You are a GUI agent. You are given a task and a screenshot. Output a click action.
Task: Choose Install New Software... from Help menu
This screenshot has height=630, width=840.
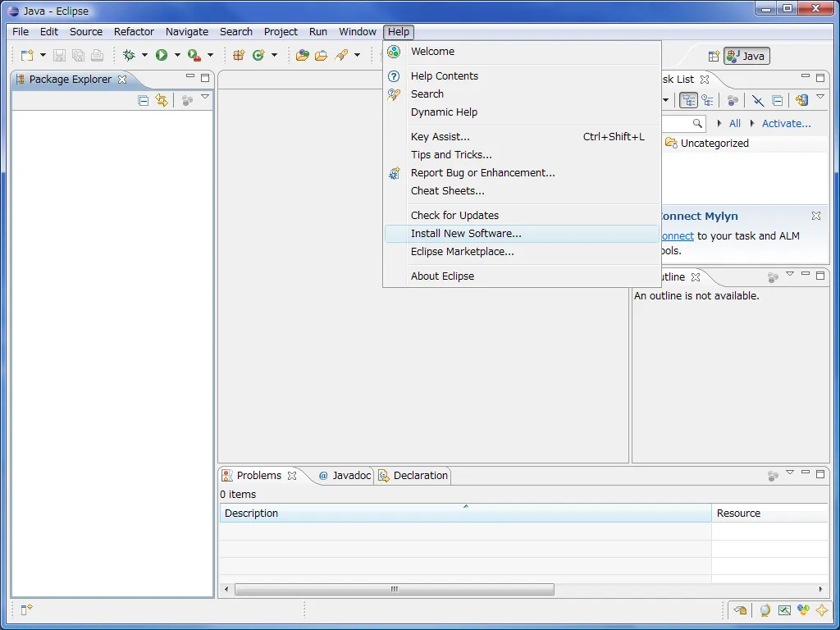click(x=522, y=234)
